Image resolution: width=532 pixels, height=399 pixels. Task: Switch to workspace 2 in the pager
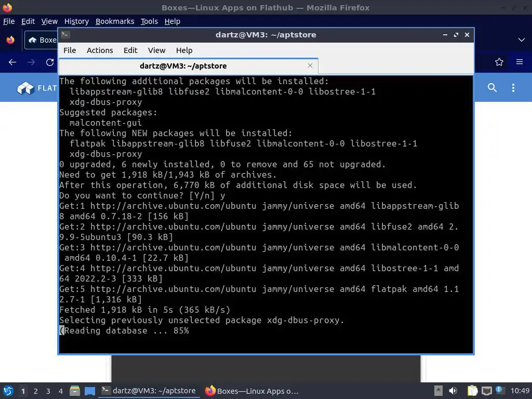(36, 391)
